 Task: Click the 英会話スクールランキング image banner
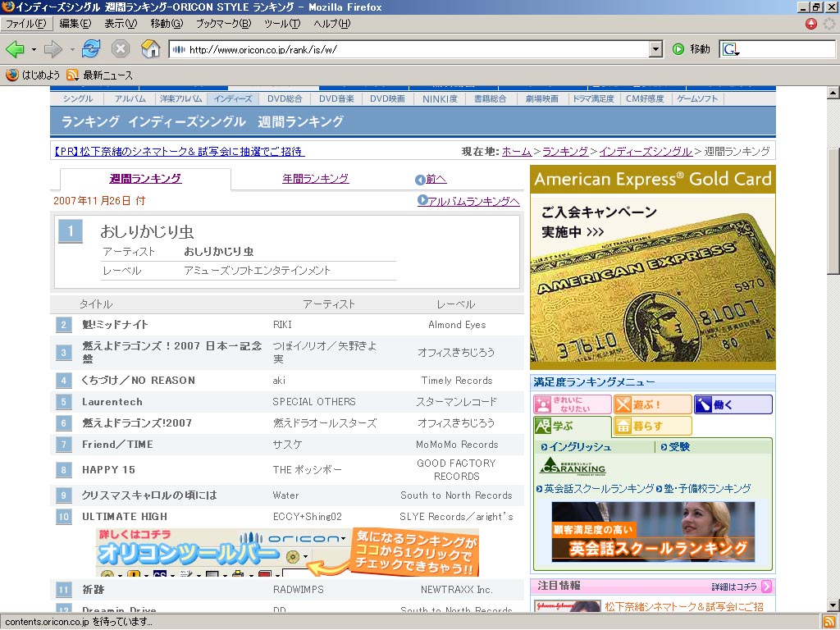pos(653,532)
